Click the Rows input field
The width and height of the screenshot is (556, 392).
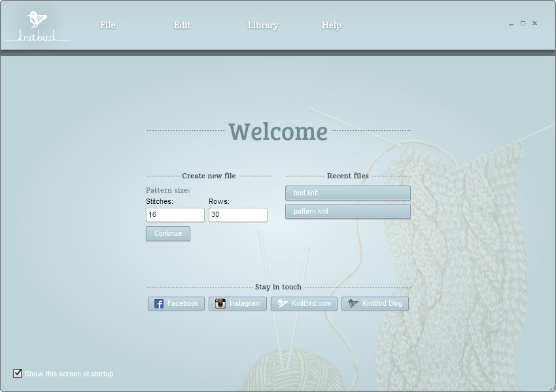pyautogui.click(x=238, y=215)
